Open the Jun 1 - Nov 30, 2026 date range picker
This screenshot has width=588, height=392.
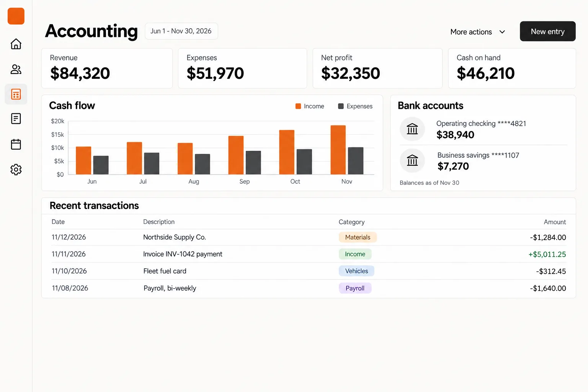click(181, 31)
